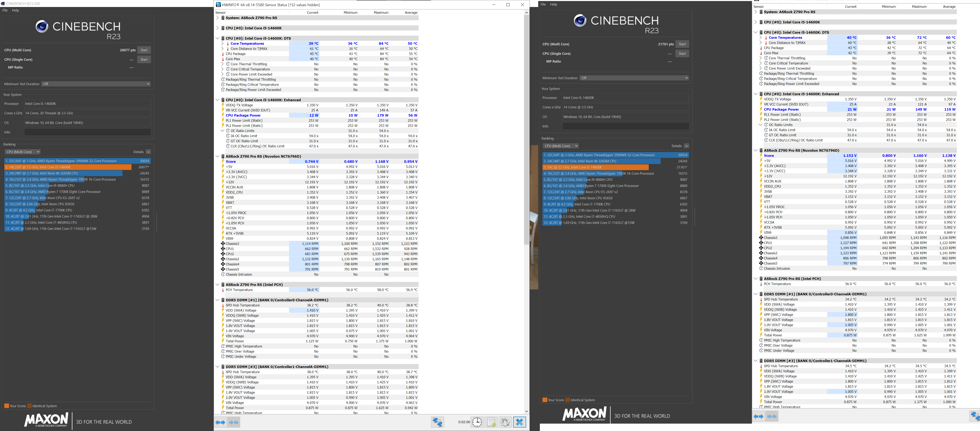This screenshot has height=431, width=980.
Task: Start CPU Single Core test in right Cinebench
Action: tap(682, 54)
